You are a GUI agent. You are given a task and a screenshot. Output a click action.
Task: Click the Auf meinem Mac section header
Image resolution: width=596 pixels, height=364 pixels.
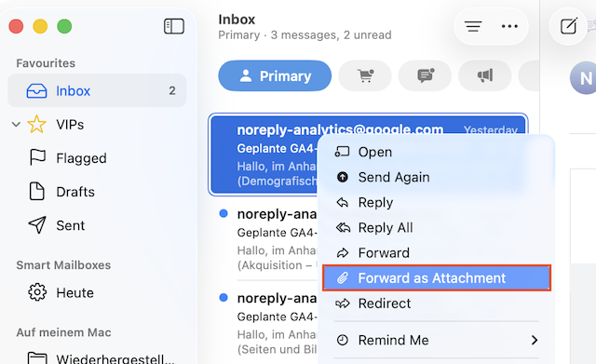63,332
